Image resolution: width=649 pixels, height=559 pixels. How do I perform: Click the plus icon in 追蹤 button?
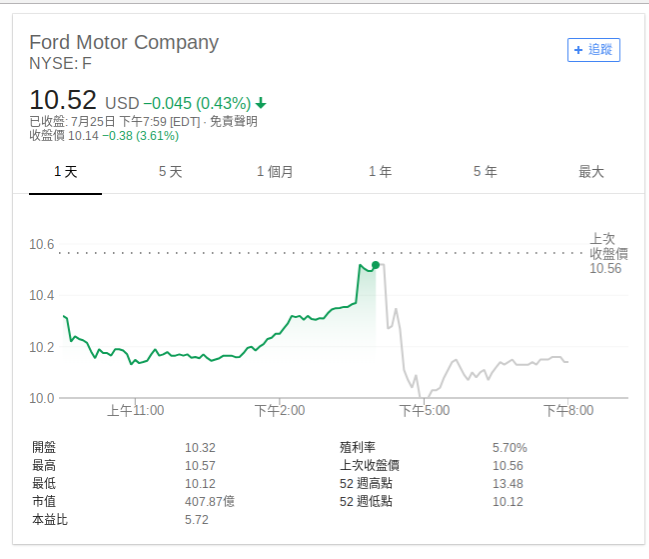pyautogui.click(x=578, y=50)
